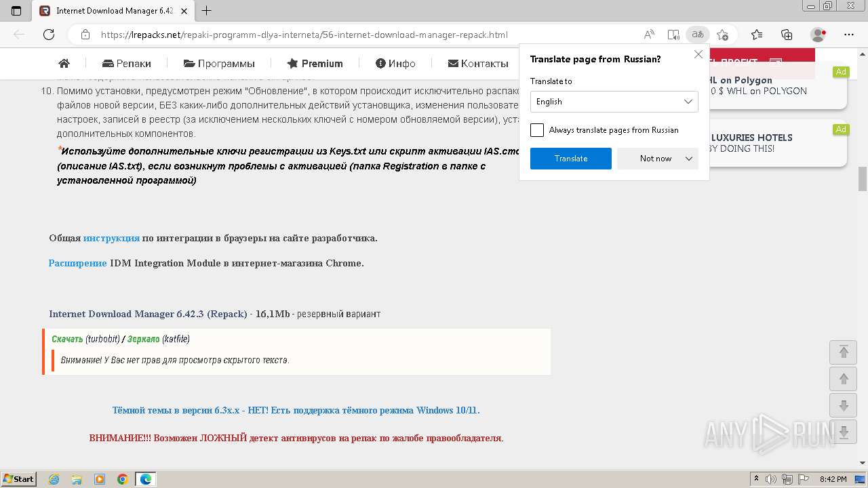
Task: Open the Translate to language dropdown
Action: point(614,102)
